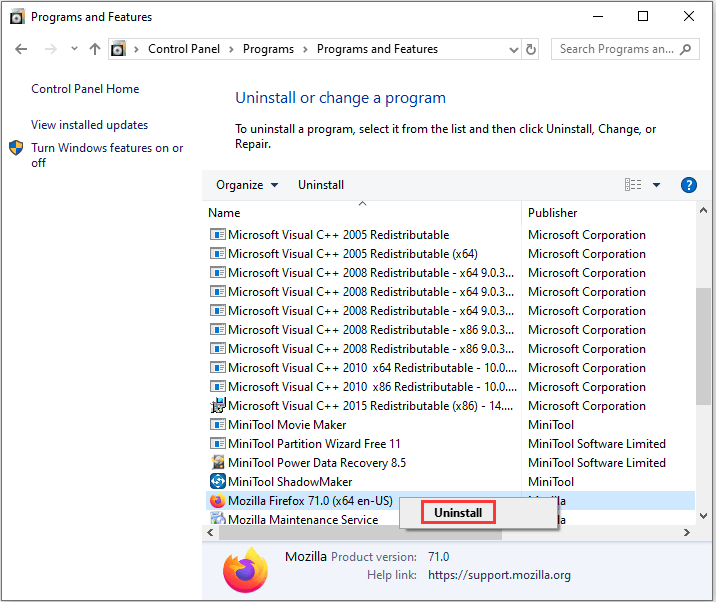Open the More view options arrow
This screenshot has height=602, width=716.
tap(657, 185)
